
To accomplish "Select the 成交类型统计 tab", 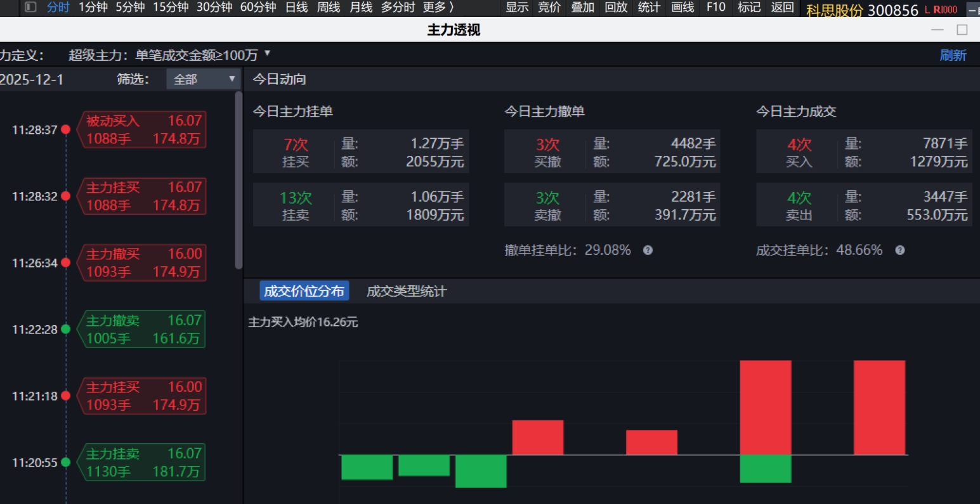I will [407, 291].
